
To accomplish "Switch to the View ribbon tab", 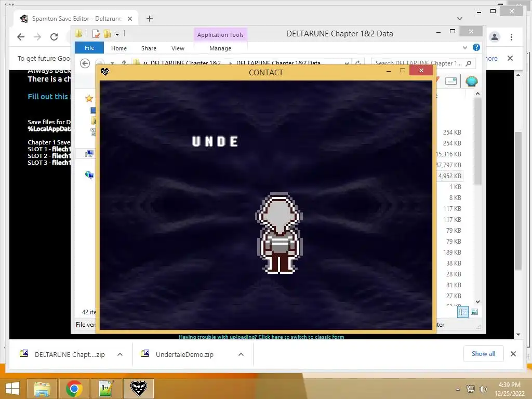I will click(178, 48).
